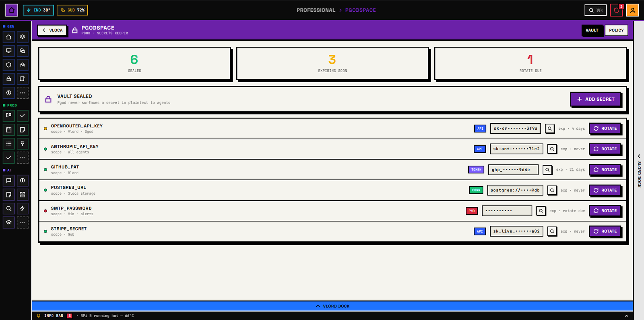644x320 pixels.
Task: Click the GUB 72% status chip
Action: point(72,10)
